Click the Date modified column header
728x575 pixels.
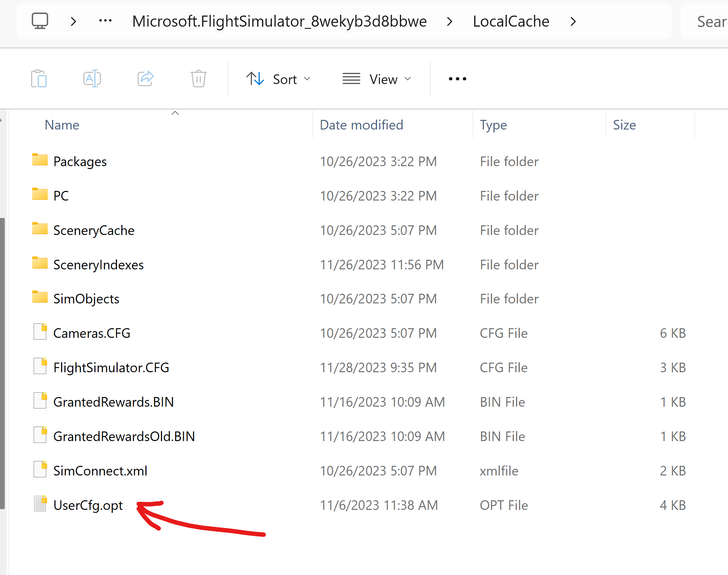pos(361,125)
